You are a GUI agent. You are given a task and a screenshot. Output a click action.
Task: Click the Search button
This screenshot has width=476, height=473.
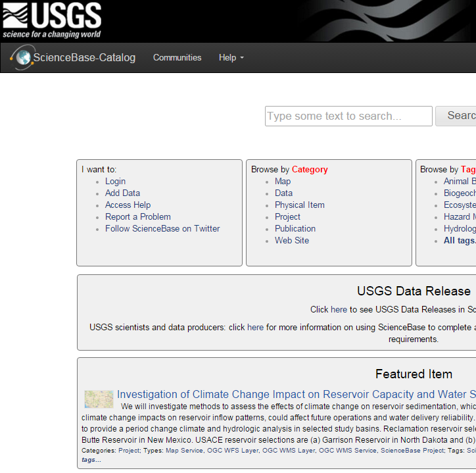pyautogui.click(x=456, y=116)
